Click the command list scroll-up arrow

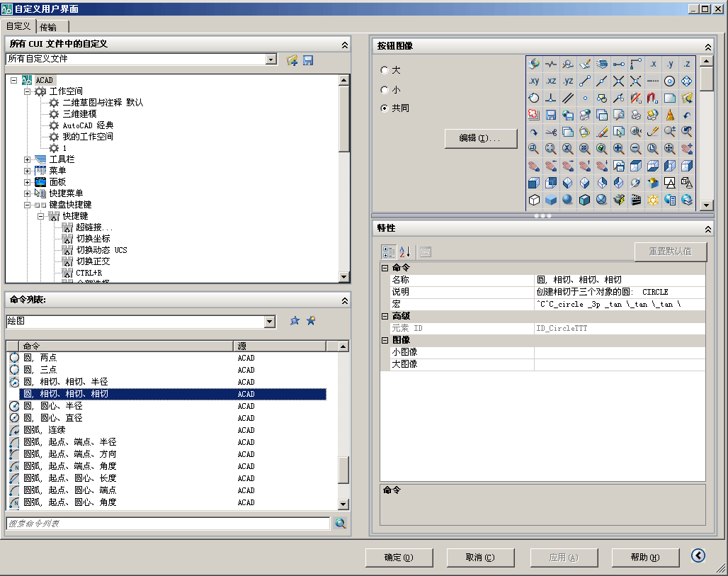coord(343,346)
